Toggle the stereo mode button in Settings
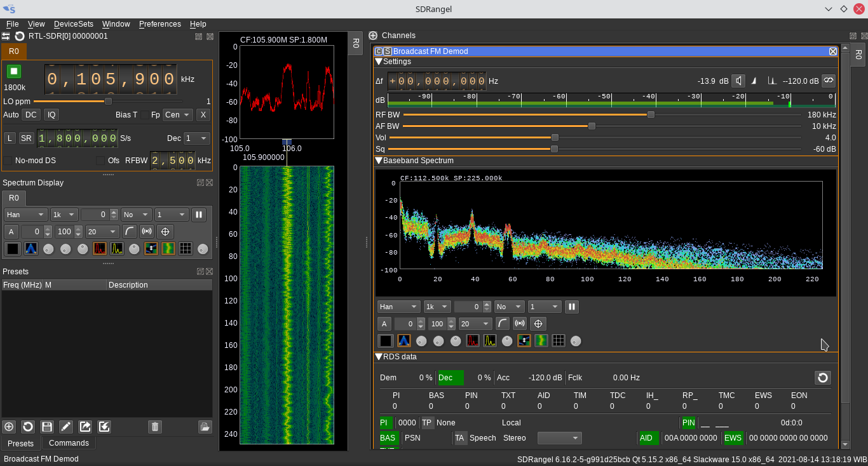 (x=827, y=81)
